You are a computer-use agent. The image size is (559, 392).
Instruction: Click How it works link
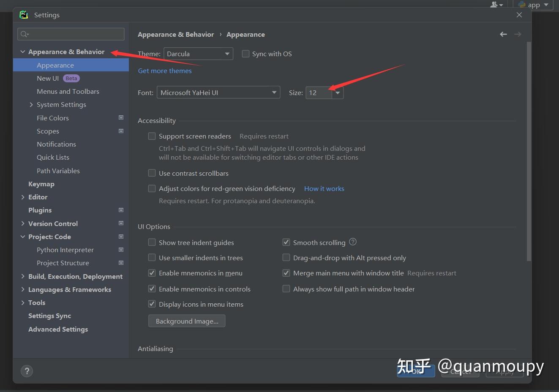pos(324,188)
